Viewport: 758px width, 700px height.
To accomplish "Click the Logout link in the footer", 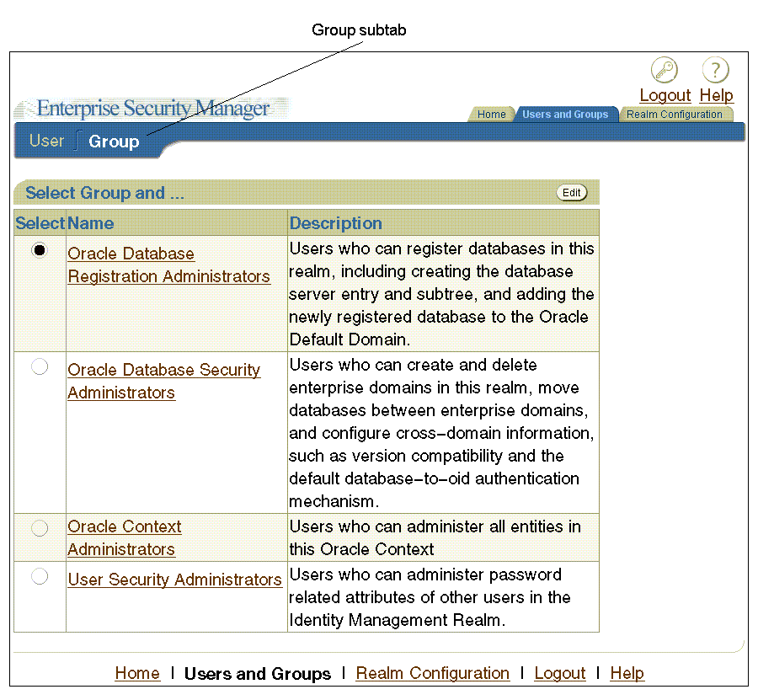I will (x=559, y=673).
